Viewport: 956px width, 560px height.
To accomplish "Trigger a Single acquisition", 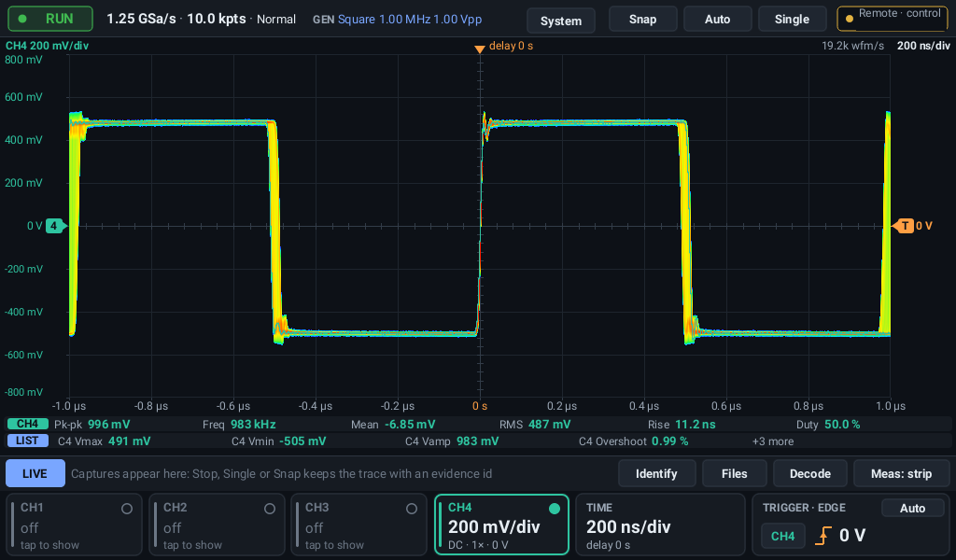I will (x=792, y=20).
